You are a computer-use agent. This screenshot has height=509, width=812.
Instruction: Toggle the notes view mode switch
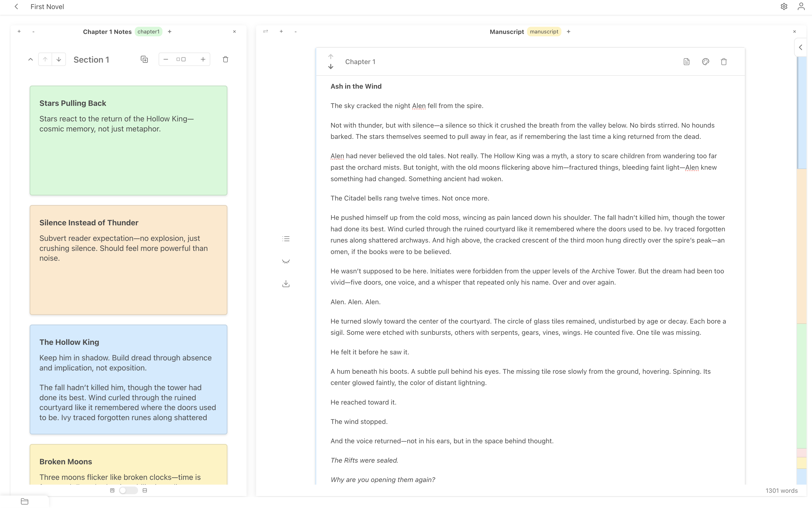tap(128, 491)
